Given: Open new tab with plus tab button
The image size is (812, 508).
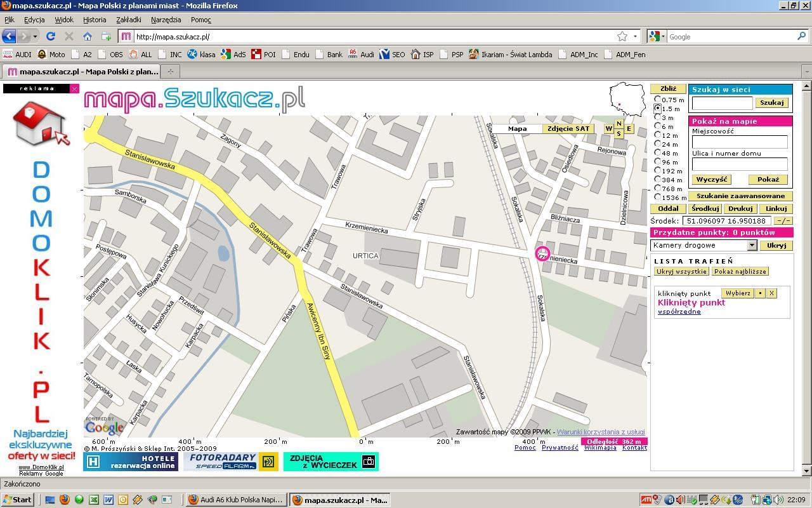Looking at the screenshot, I should tap(170, 71).
